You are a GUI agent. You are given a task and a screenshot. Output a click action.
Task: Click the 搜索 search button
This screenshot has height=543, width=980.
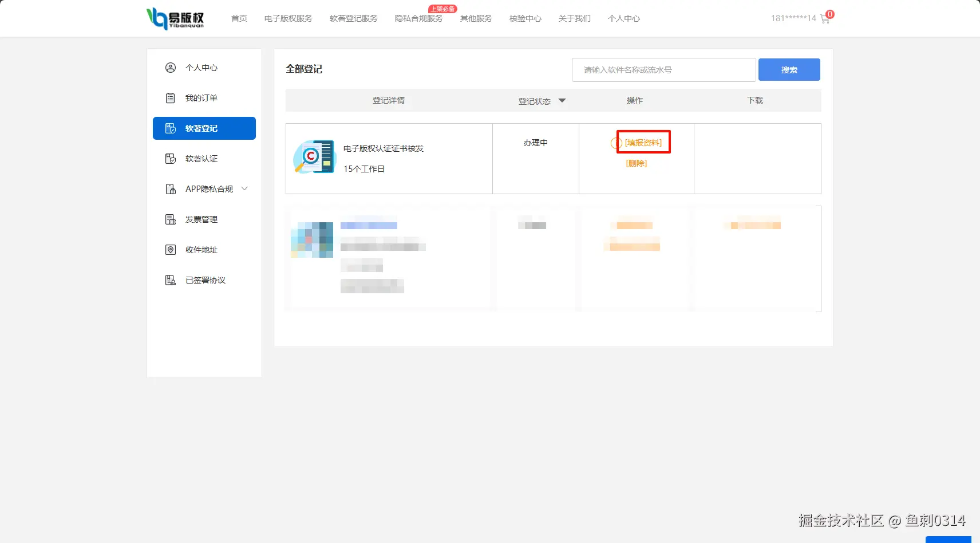(x=789, y=70)
